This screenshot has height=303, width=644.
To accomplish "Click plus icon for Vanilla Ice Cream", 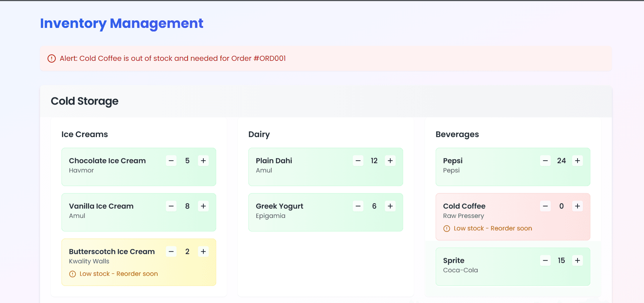I will 203,206.
